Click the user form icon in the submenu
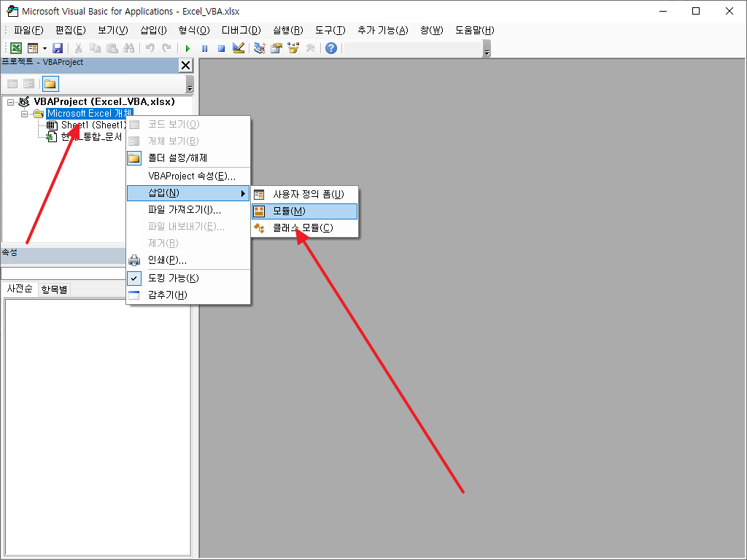Viewport: 747px width, 560px height. click(259, 194)
